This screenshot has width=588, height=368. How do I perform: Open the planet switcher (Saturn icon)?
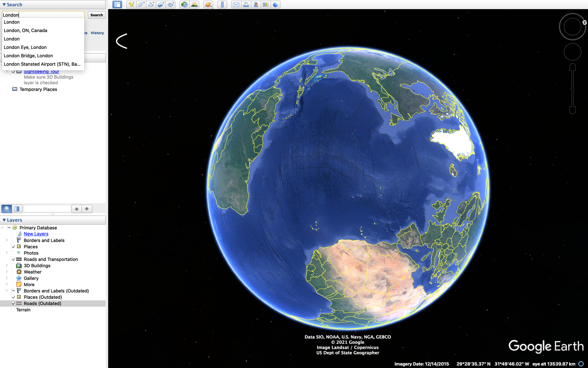click(208, 5)
